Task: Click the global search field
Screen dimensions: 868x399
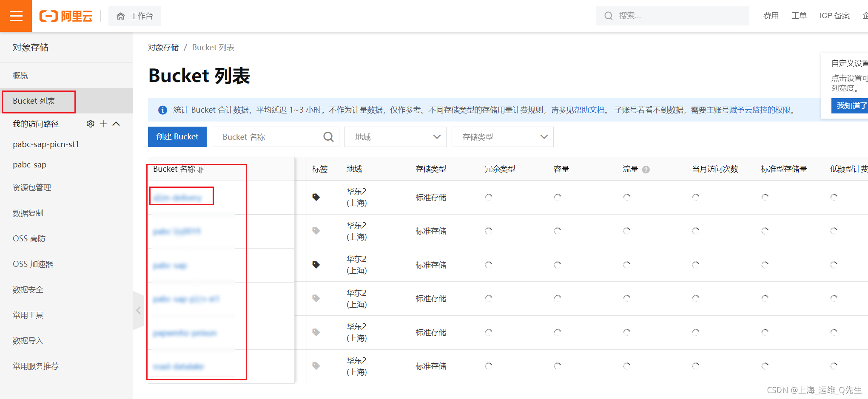Action: click(x=672, y=16)
